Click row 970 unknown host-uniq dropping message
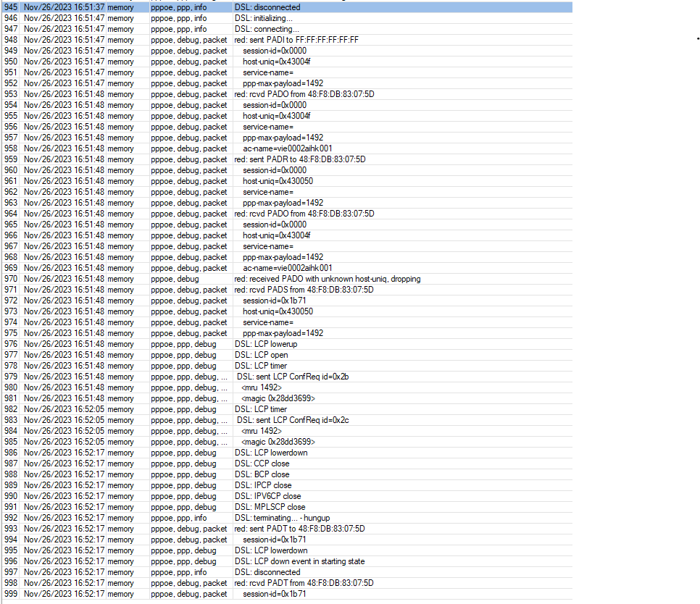The image size is (700, 604). (287, 279)
